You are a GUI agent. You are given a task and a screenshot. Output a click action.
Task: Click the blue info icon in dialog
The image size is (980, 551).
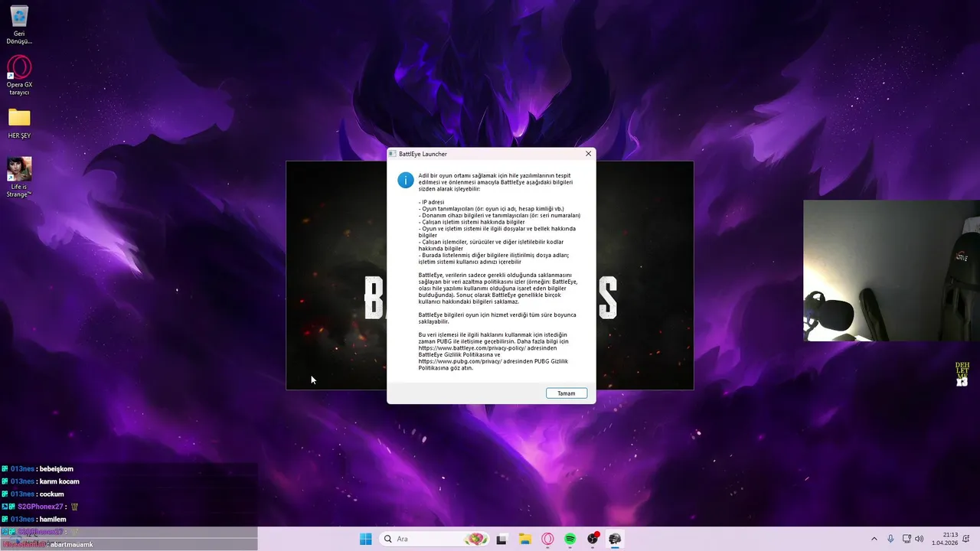pyautogui.click(x=405, y=180)
